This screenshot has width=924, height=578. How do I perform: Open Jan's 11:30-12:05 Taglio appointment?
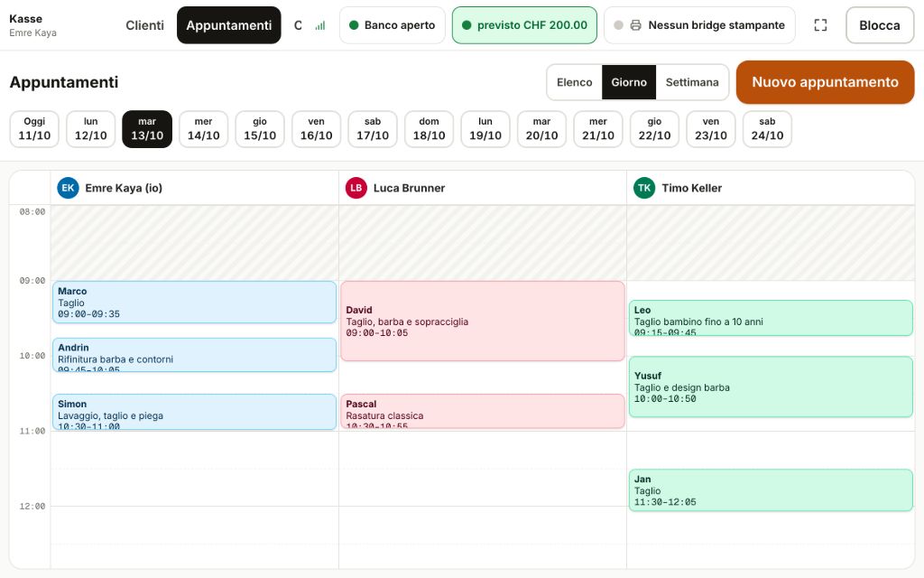pyautogui.click(x=771, y=490)
